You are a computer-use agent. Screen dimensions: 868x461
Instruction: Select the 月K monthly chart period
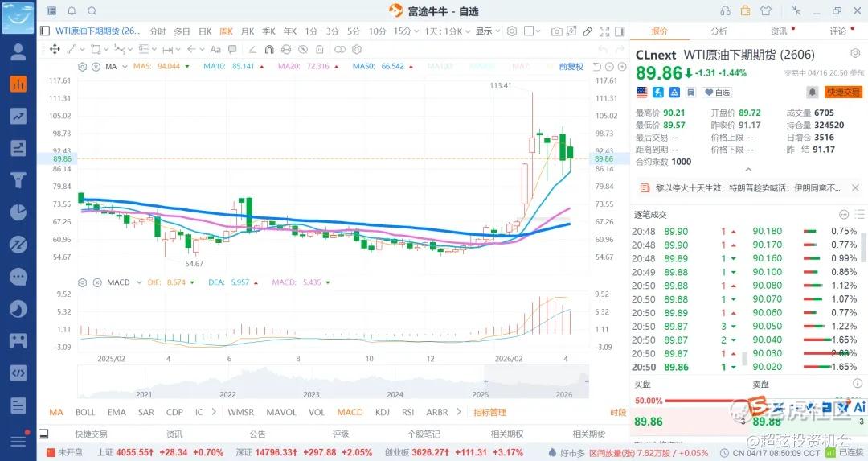pyautogui.click(x=247, y=31)
